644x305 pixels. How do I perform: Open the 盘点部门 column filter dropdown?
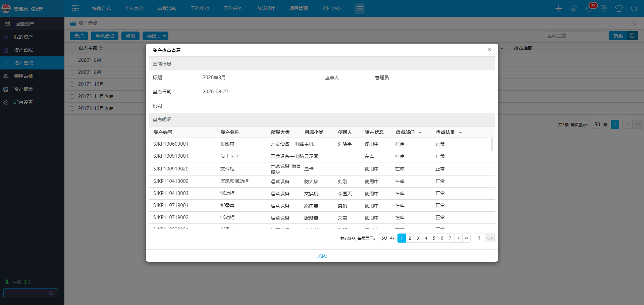click(x=420, y=133)
